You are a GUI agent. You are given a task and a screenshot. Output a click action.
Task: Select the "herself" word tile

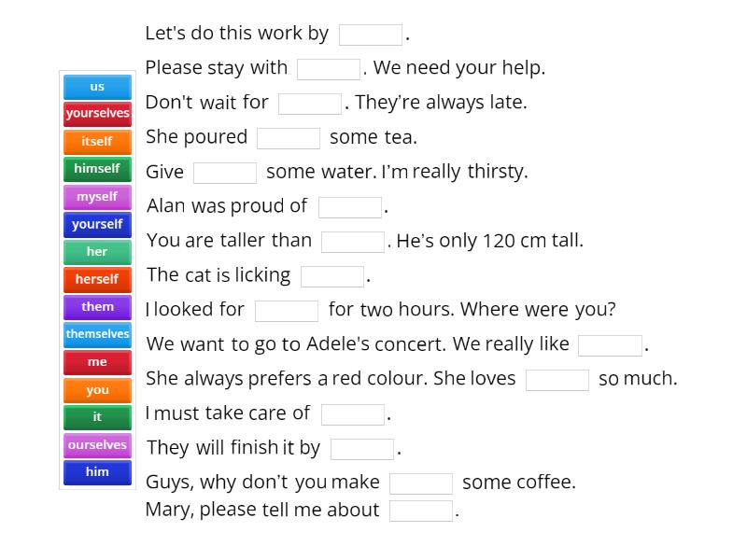(x=96, y=279)
